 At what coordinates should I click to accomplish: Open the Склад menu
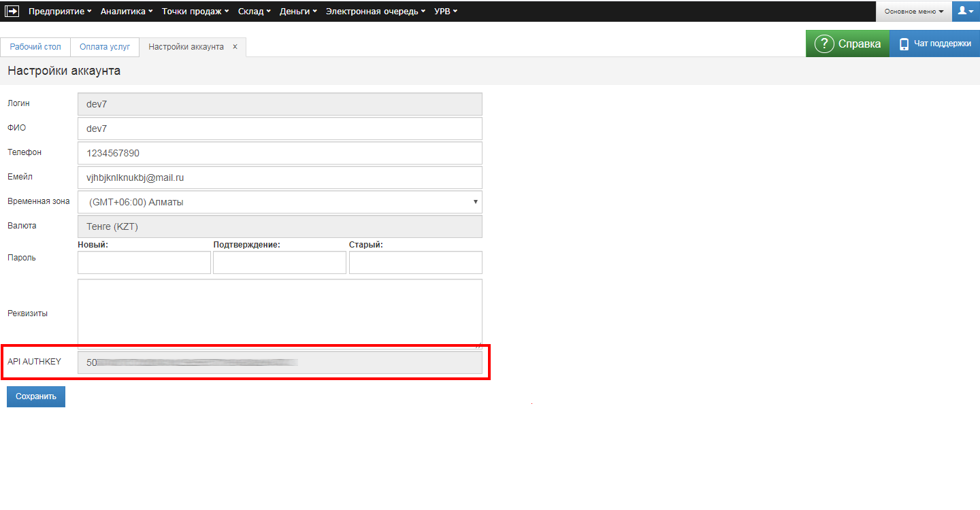pos(255,11)
